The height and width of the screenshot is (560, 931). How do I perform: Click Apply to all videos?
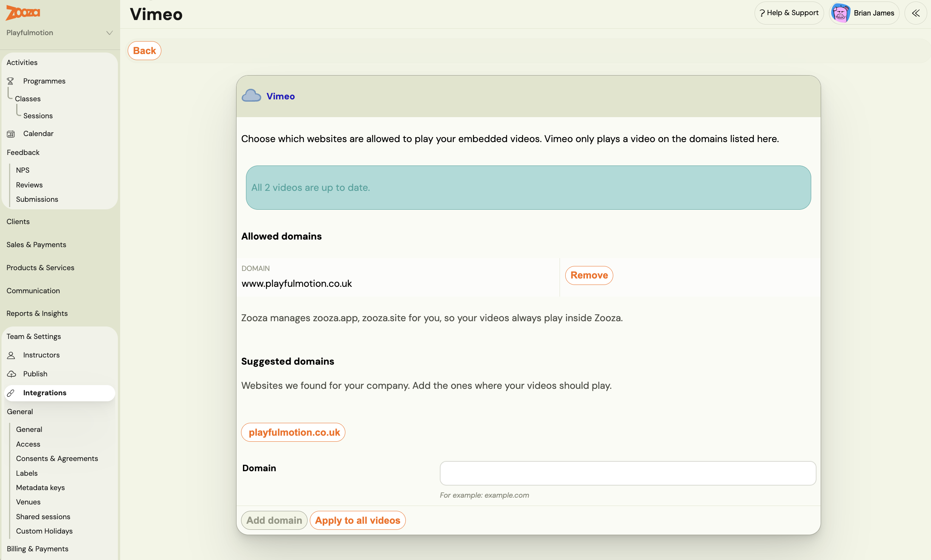tap(357, 520)
